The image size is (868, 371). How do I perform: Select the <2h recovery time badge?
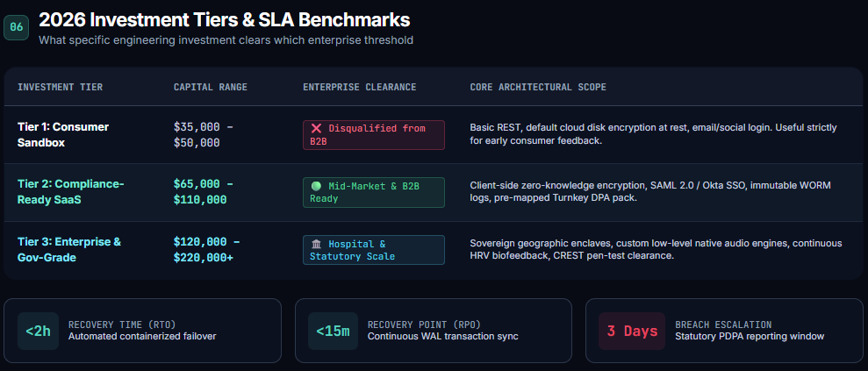click(39, 332)
